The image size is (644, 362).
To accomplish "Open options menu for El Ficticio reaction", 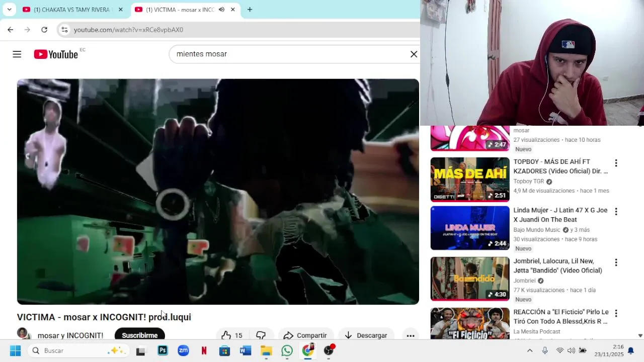I will (616, 313).
